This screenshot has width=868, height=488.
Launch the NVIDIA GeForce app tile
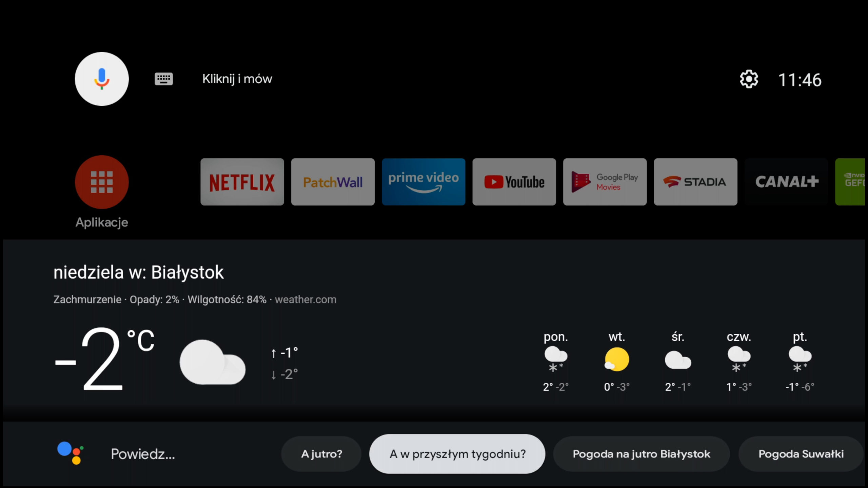(850, 182)
